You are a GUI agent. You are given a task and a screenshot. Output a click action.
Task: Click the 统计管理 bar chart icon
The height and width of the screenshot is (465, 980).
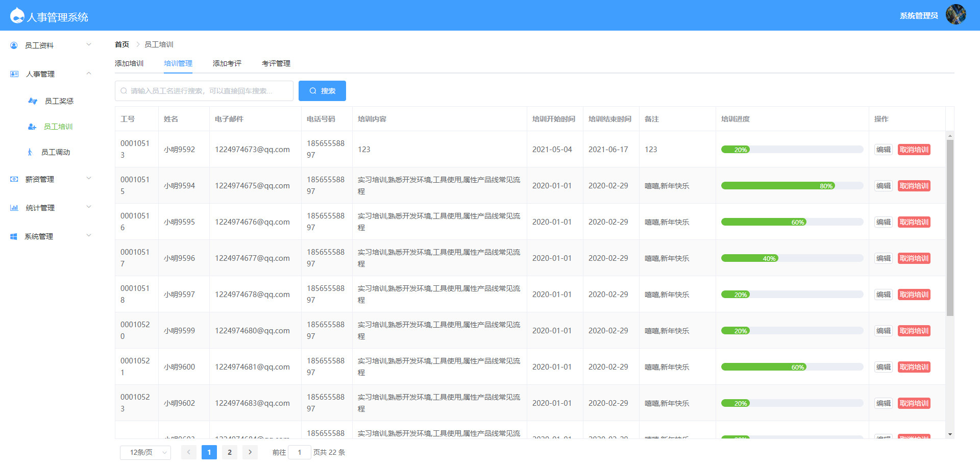point(14,208)
